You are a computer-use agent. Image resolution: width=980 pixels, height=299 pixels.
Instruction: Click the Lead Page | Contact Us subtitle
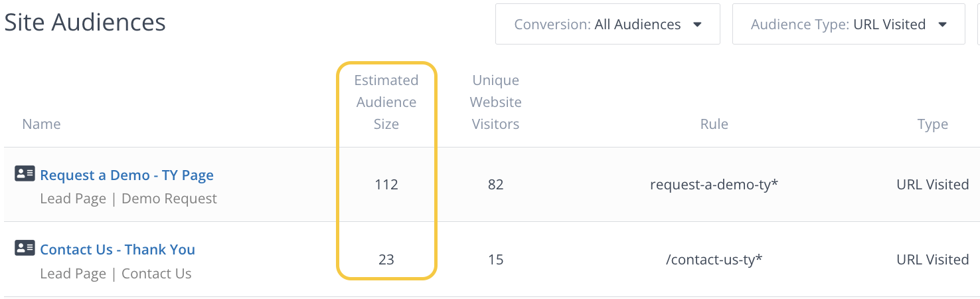click(x=116, y=274)
